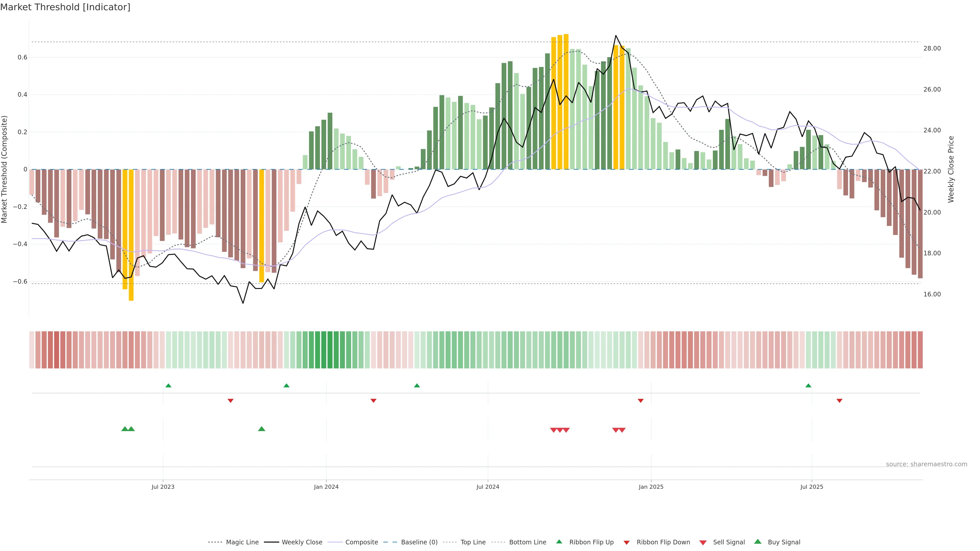Toggle the Composite legend entry
The width and height of the screenshot is (980, 551).
point(361,542)
